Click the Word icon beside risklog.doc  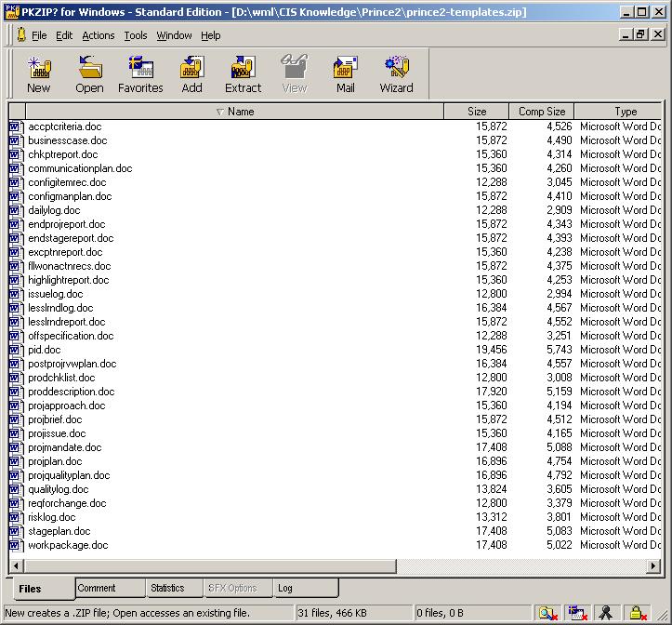[x=16, y=517]
